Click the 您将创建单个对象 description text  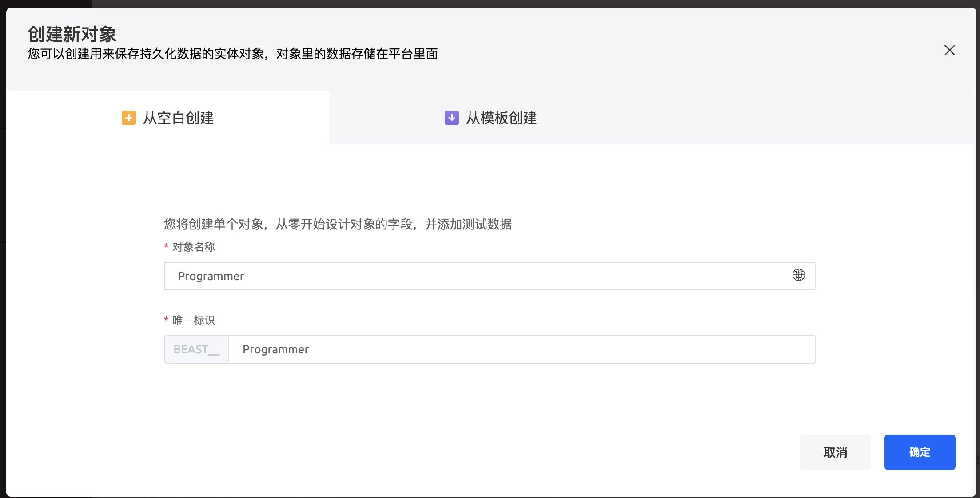(x=338, y=224)
